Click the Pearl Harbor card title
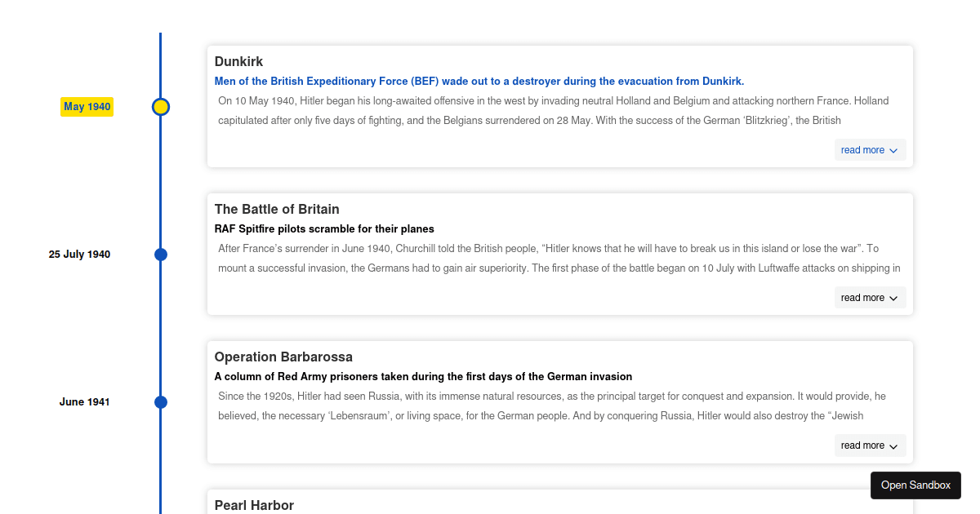The image size is (980, 514). tap(254, 505)
